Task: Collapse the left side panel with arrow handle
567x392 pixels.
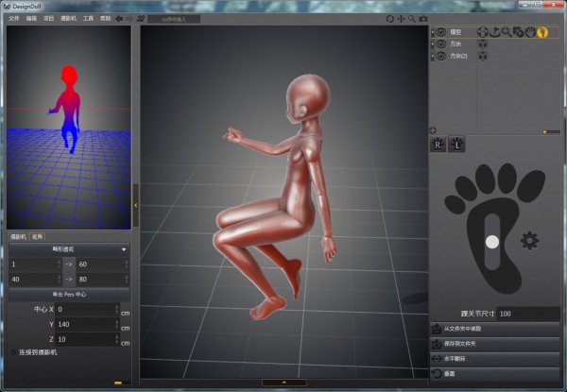Action: tap(135, 203)
